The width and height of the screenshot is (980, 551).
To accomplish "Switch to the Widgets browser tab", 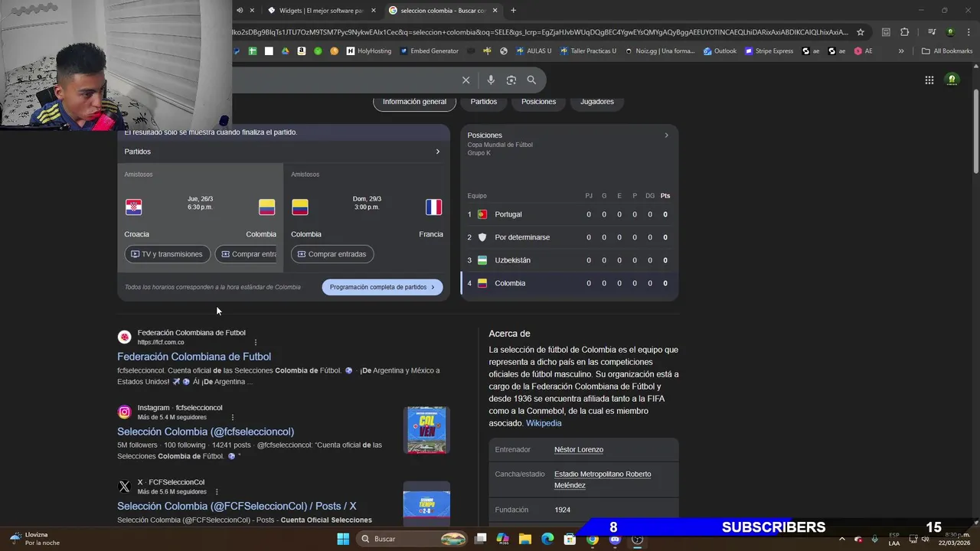I will coord(321,10).
